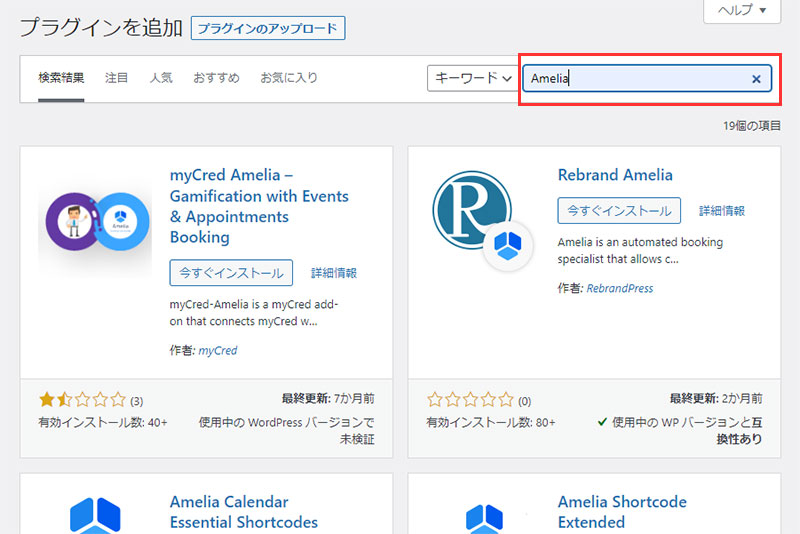Click the myCred Amelia star rating

coord(82,399)
